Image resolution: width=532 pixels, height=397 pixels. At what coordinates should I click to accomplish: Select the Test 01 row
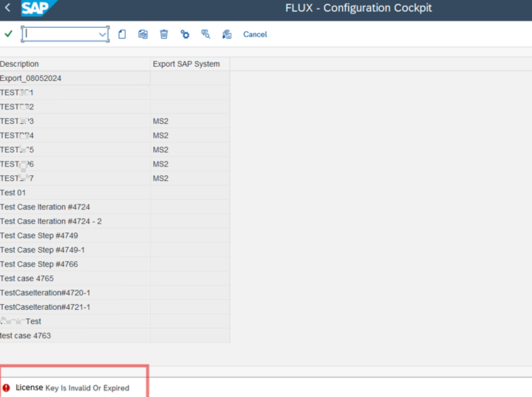(x=13, y=193)
